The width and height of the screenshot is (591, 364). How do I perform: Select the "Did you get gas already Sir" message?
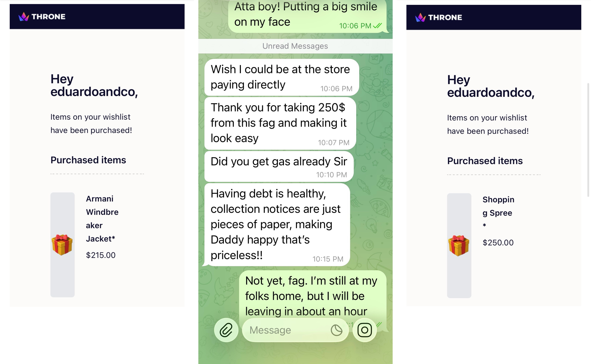pos(279,166)
